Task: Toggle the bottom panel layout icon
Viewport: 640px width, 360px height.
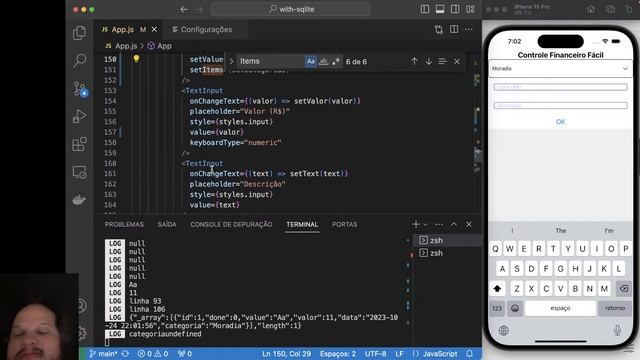Action: click(440, 9)
